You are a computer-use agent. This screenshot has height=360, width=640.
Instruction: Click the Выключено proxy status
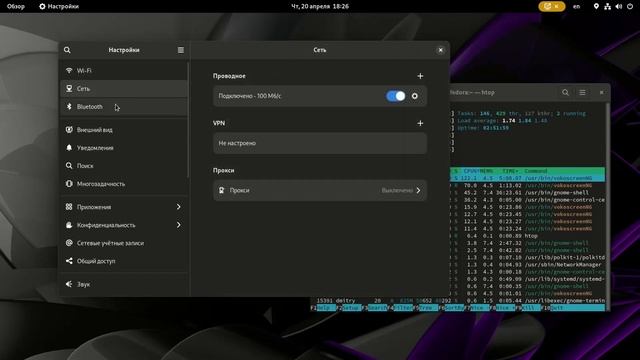point(397,190)
